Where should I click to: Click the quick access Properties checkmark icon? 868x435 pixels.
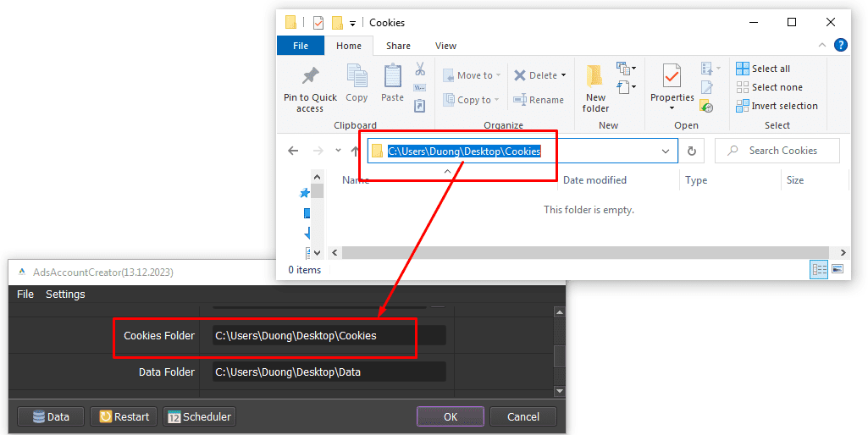318,23
